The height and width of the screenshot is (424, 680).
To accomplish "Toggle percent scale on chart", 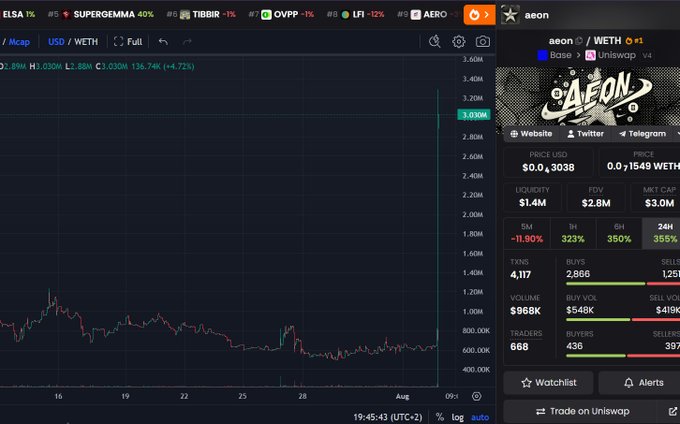I will (x=440, y=417).
